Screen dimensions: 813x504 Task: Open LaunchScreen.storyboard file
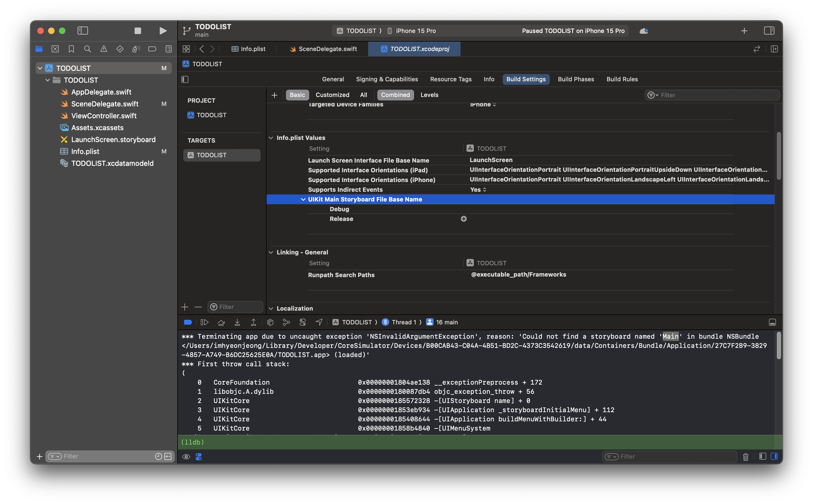pos(113,139)
